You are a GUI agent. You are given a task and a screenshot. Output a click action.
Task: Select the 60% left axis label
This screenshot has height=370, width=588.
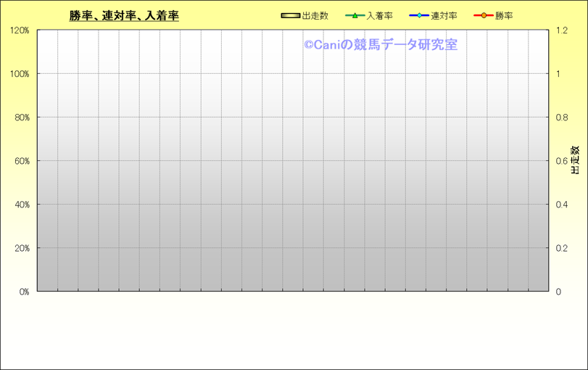pyautogui.click(x=21, y=161)
